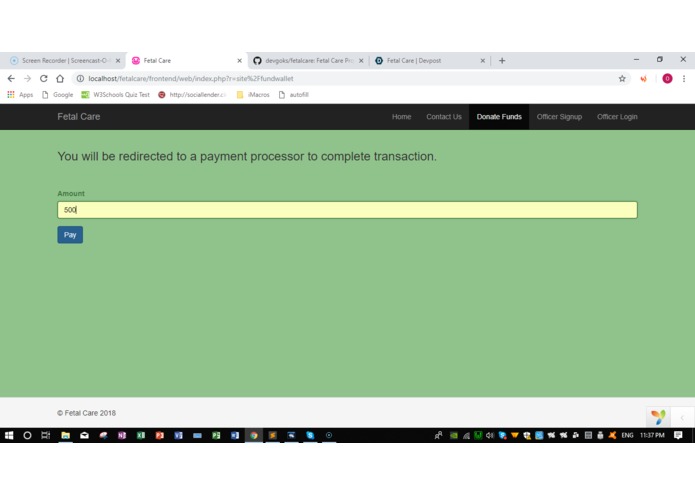The width and height of the screenshot is (695, 494).
Task: Go back using browser back arrow
Action: tap(11, 78)
